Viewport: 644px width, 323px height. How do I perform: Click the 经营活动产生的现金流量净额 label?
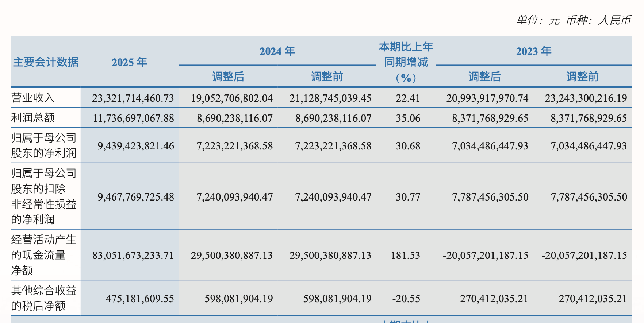(44, 255)
